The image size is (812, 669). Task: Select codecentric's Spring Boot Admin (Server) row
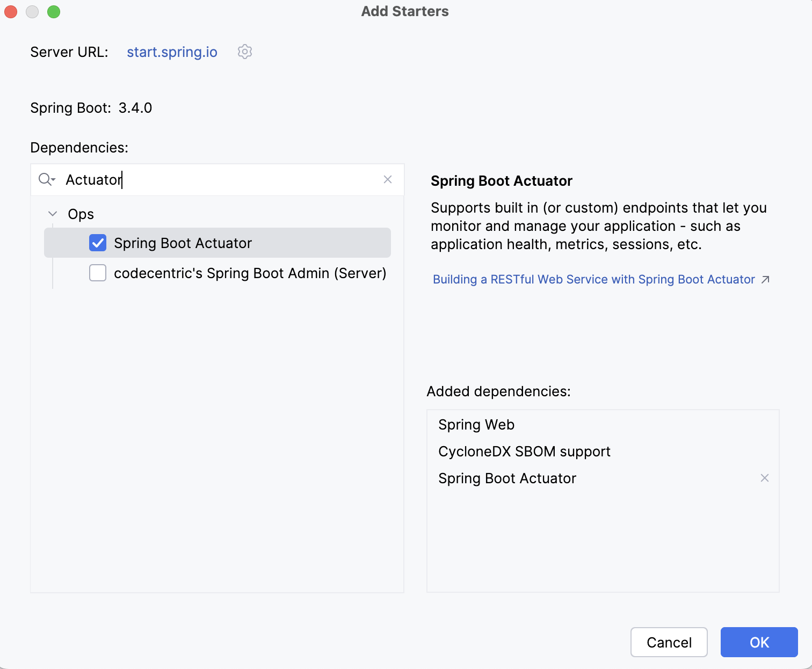pos(250,273)
